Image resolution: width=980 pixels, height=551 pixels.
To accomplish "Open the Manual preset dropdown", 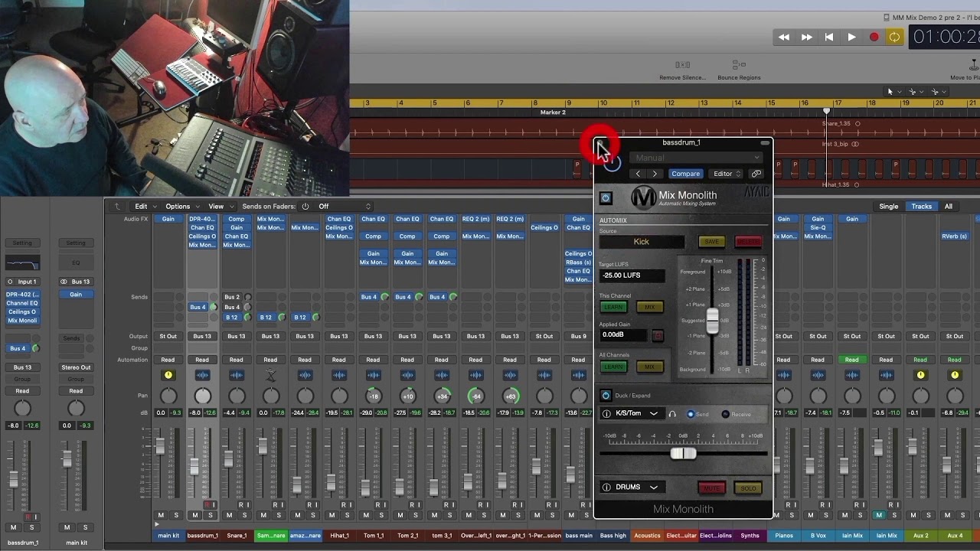I will pos(696,158).
